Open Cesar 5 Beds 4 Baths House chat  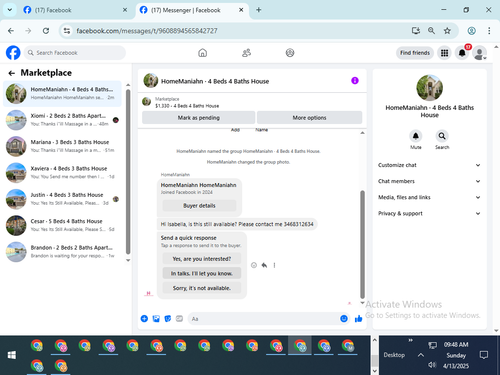tap(62, 225)
